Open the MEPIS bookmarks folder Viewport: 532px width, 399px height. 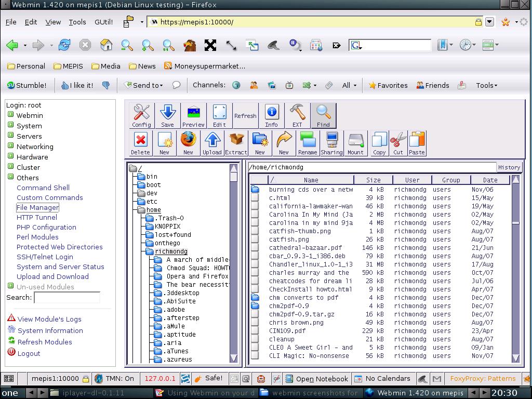pyautogui.click(x=68, y=66)
